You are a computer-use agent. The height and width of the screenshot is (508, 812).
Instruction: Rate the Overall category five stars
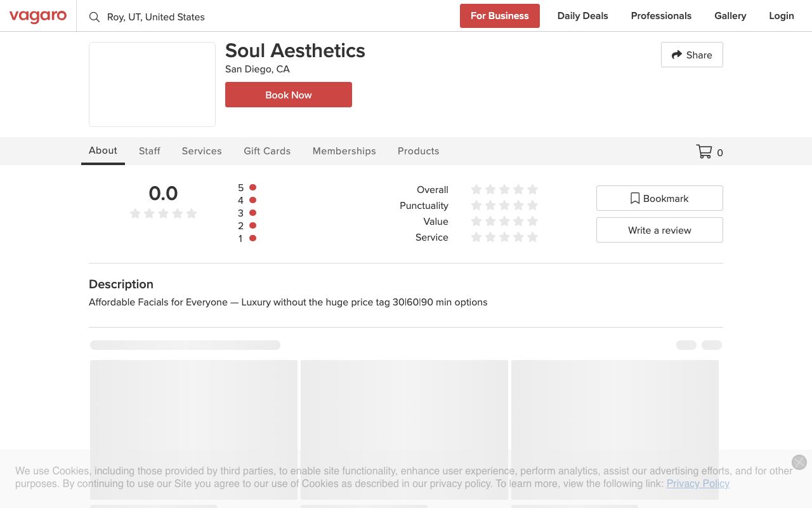(x=533, y=189)
